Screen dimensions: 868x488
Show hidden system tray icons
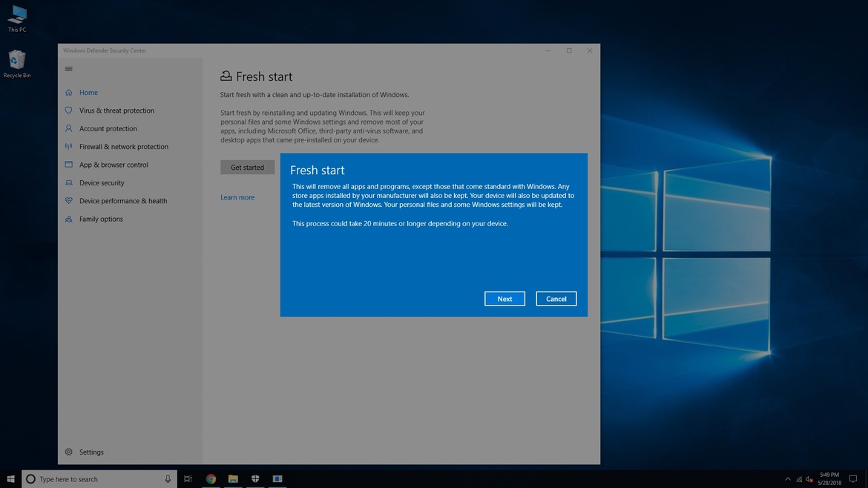pyautogui.click(x=788, y=479)
